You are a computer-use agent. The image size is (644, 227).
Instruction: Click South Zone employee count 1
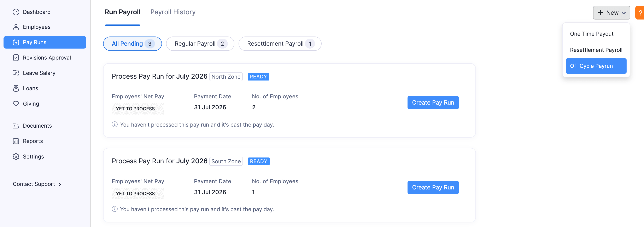253,192
